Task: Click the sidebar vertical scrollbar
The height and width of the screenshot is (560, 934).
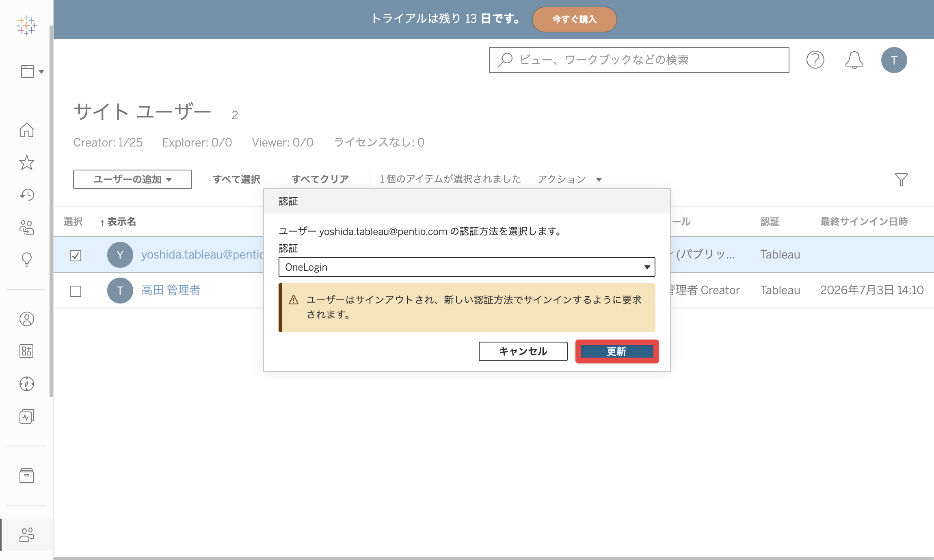Action: pyautogui.click(x=51, y=211)
